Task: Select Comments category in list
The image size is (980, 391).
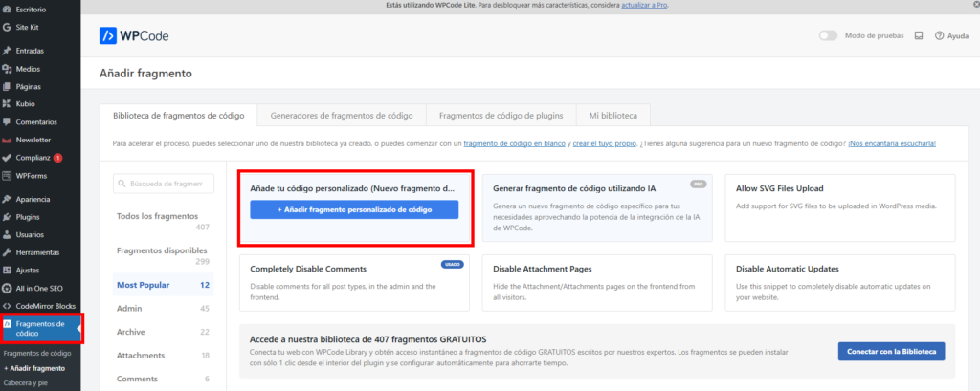Action: click(x=163, y=379)
